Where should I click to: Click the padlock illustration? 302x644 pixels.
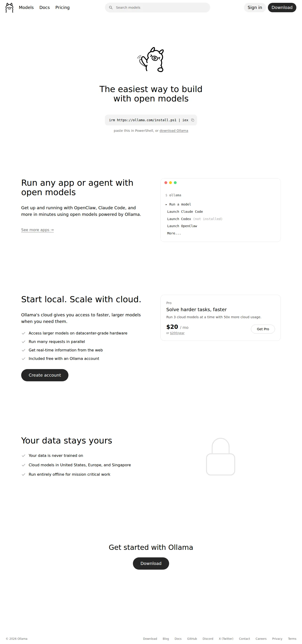tap(221, 456)
